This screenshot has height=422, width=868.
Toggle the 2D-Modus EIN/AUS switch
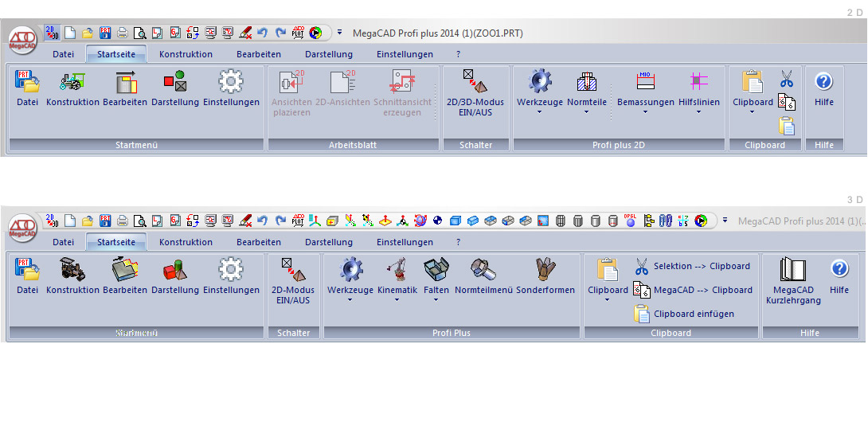294,274
